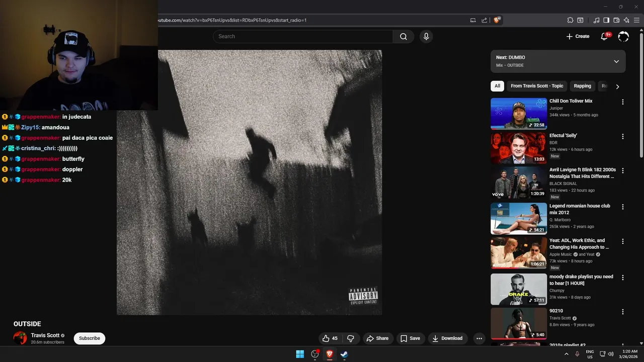Open options for Avril Lavigne mix video
The height and width of the screenshot is (362, 644).
(622, 171)
